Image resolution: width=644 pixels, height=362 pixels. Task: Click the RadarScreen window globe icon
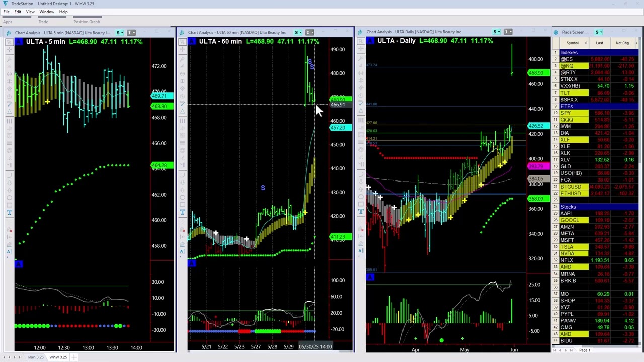tap(556, 32)
